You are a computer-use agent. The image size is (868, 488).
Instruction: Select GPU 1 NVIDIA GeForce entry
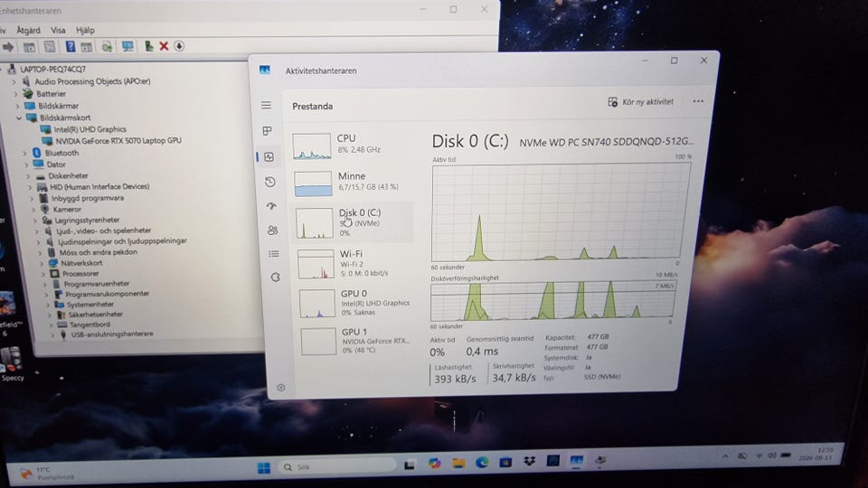[x=357, y=341]
